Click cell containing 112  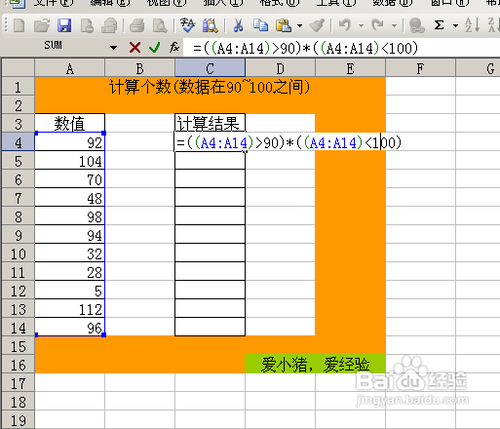[70, 309]
